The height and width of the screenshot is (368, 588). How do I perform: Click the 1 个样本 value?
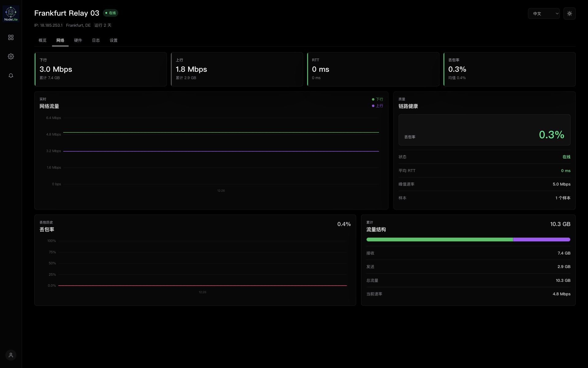(x=563, y=198)
